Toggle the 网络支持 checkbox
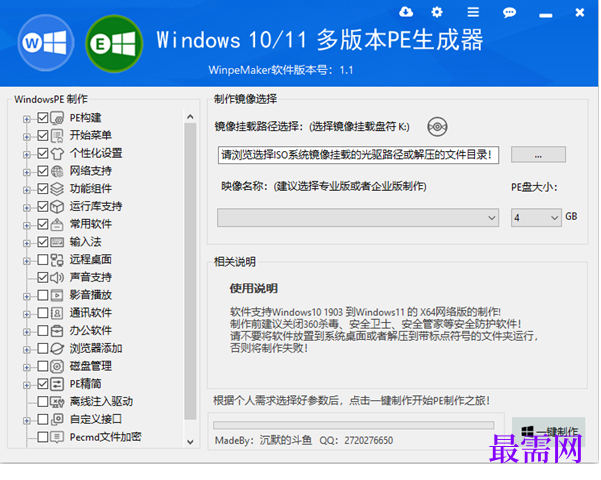601x480 pixels. click(x=43, y=171)
